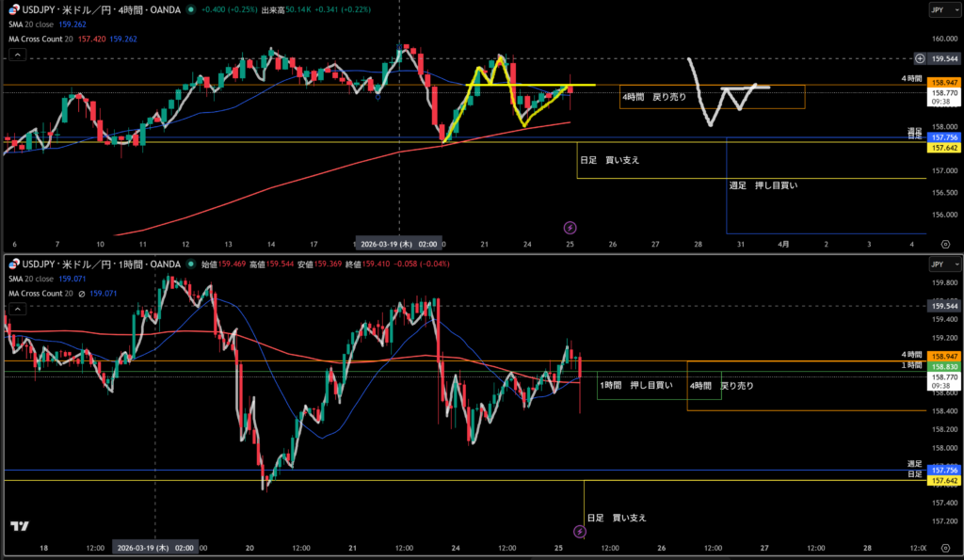Click the lightning event icon in top chart
Image resolution: width=964 pixels, height=560 pixels.
(570, 227)
